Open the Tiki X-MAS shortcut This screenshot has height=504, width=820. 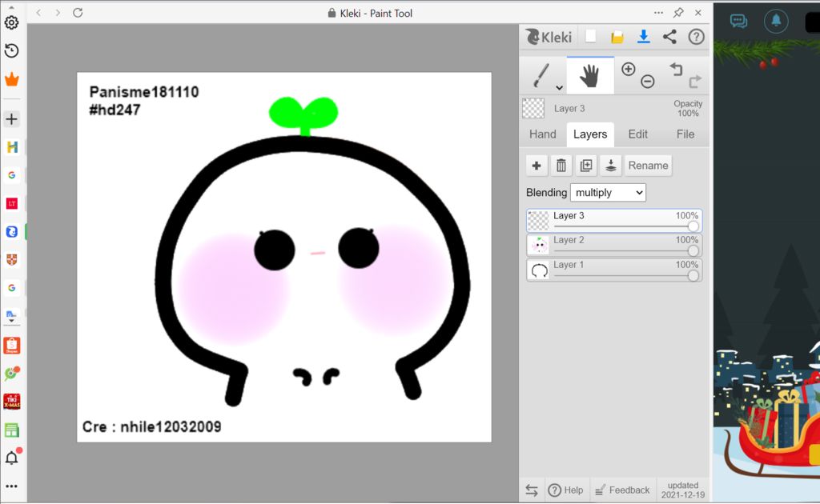click(11, 402)
